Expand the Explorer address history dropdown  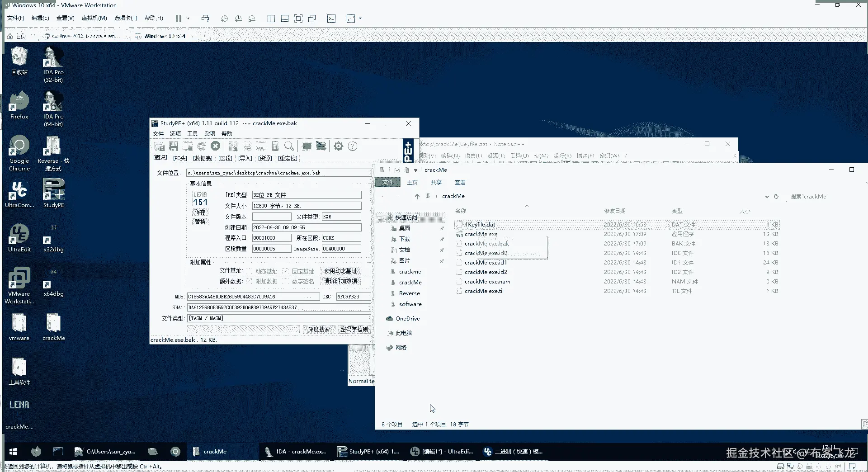tap(767, 197)
